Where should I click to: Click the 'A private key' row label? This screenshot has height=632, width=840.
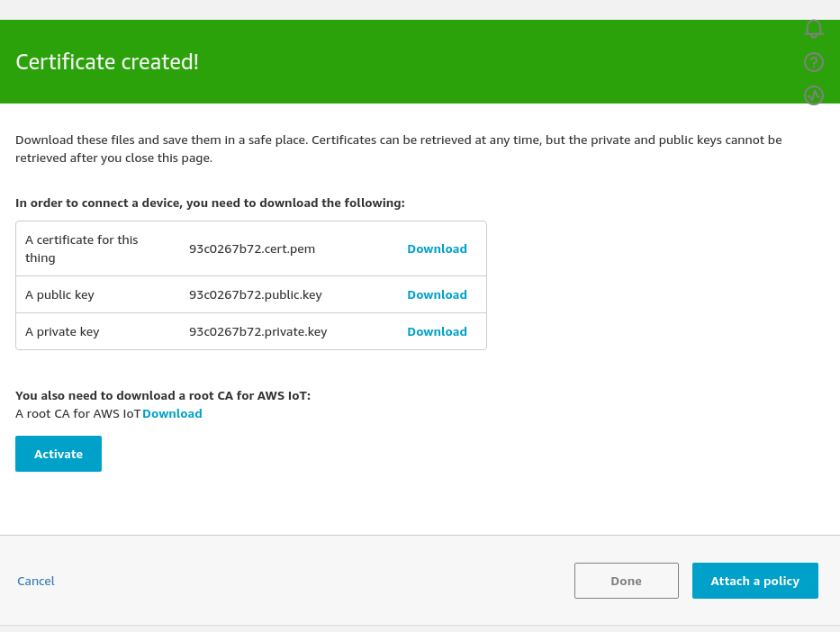pos(62,331)
